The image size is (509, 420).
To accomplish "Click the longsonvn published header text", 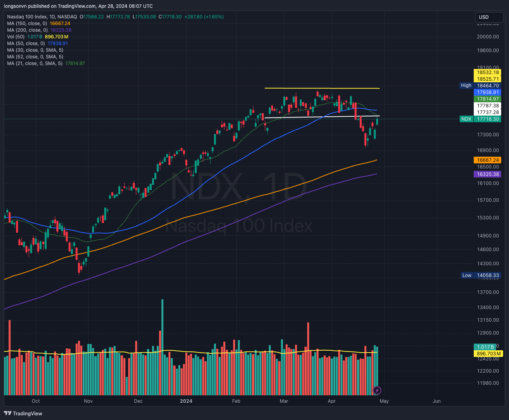I will pos(78,6).
